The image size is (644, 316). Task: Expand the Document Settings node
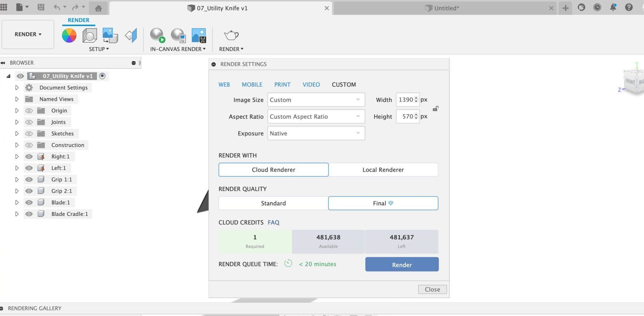tap(17, 88)
